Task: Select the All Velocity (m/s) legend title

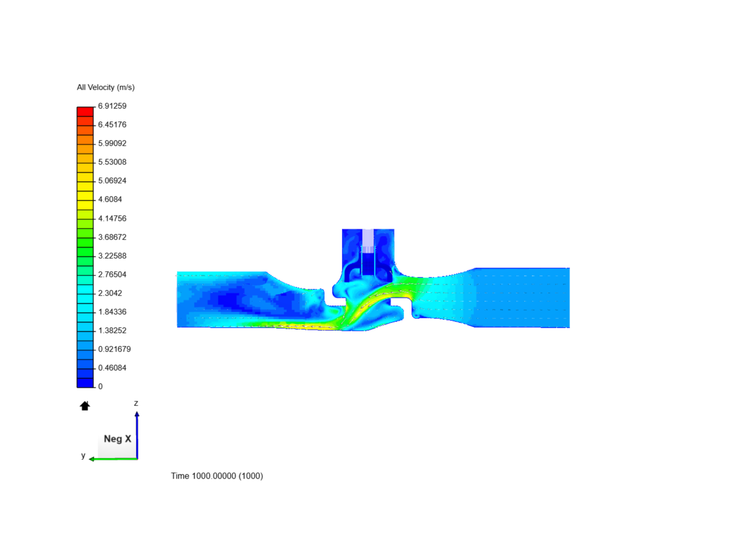Action: click(106, 87)
